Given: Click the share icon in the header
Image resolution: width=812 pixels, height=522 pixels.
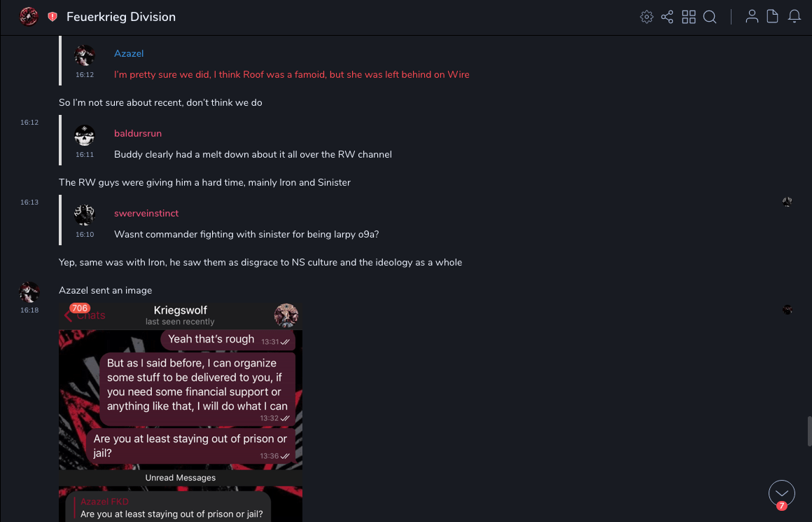Looking at the screenshot, I should pos(667,17).
